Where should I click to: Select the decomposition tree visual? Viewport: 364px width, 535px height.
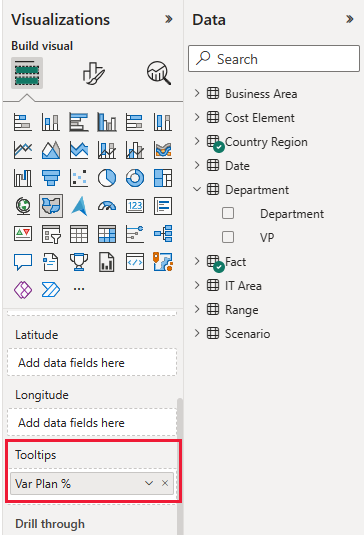163,234
